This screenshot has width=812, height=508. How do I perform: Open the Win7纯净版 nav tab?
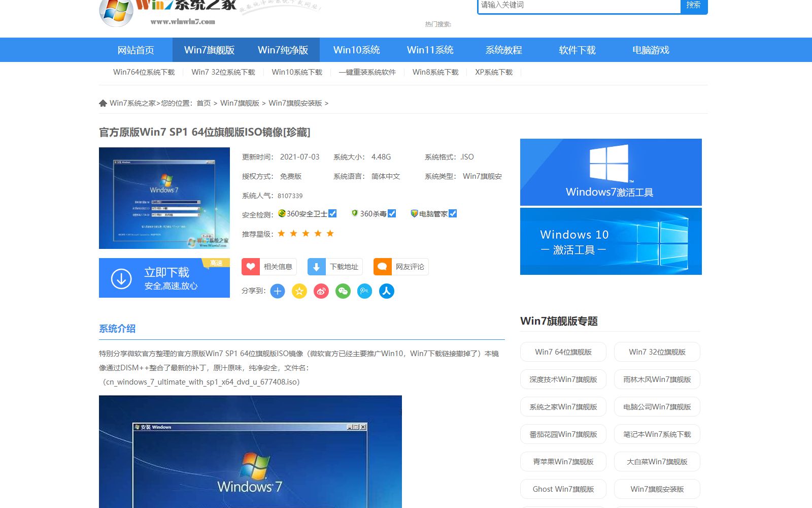(x=283, y=50)
